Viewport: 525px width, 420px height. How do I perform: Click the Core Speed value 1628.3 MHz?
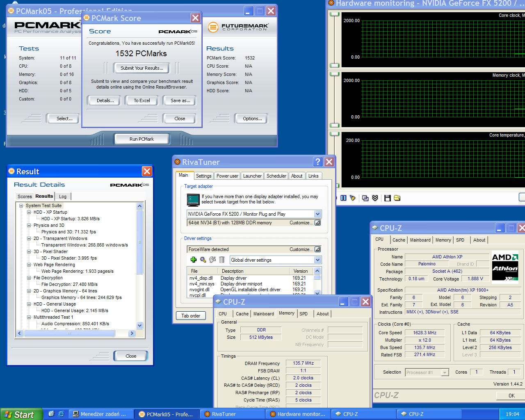[425, 333]
